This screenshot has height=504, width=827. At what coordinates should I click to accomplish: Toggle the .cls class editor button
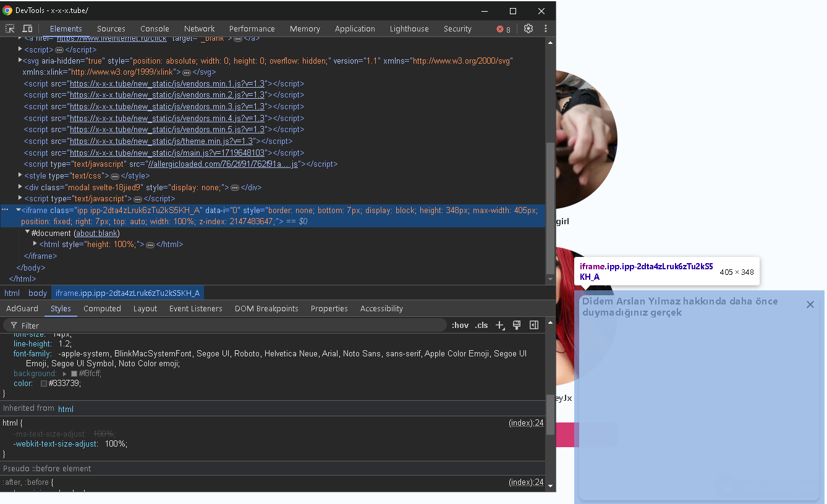481,325
